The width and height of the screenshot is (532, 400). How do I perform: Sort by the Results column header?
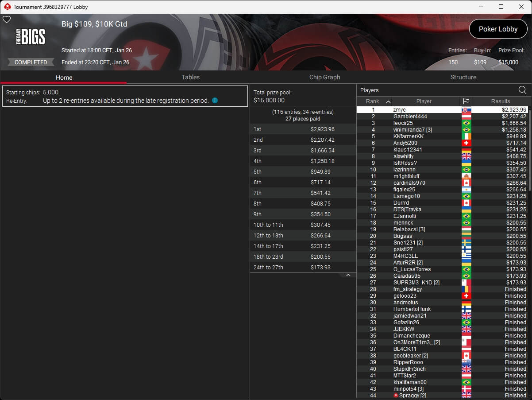pyautogui.click(x=500, y=101)
